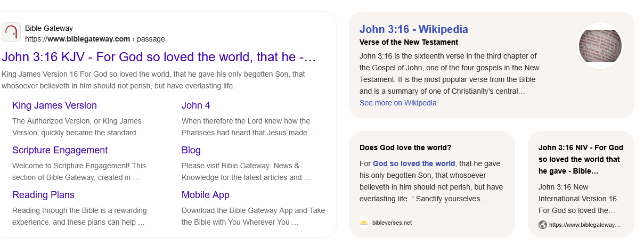This screenshot has height=246, width=644.
Task: Open the John 3:16 KJV result title
Action: [x=159, y=57]
